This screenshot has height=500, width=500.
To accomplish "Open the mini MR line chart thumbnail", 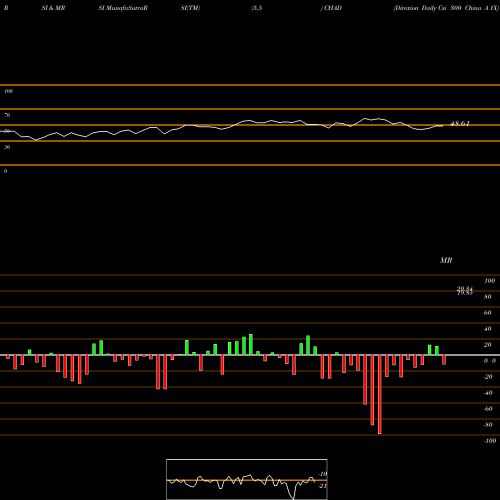I will 247,479.
